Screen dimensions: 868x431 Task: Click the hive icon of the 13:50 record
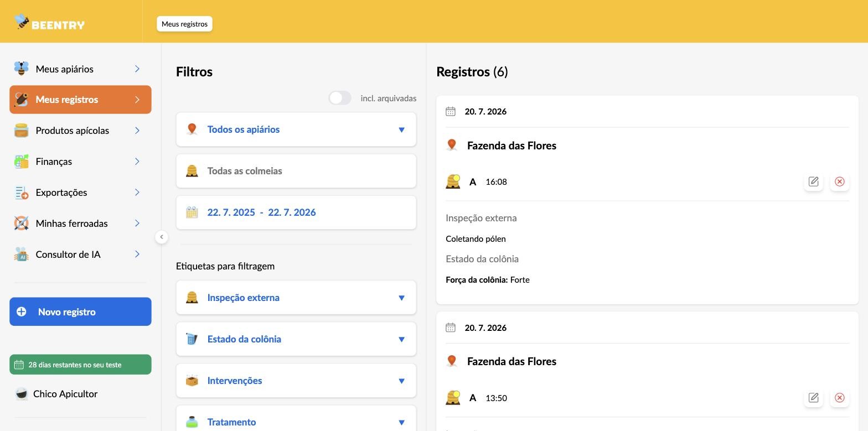point(453,398)
